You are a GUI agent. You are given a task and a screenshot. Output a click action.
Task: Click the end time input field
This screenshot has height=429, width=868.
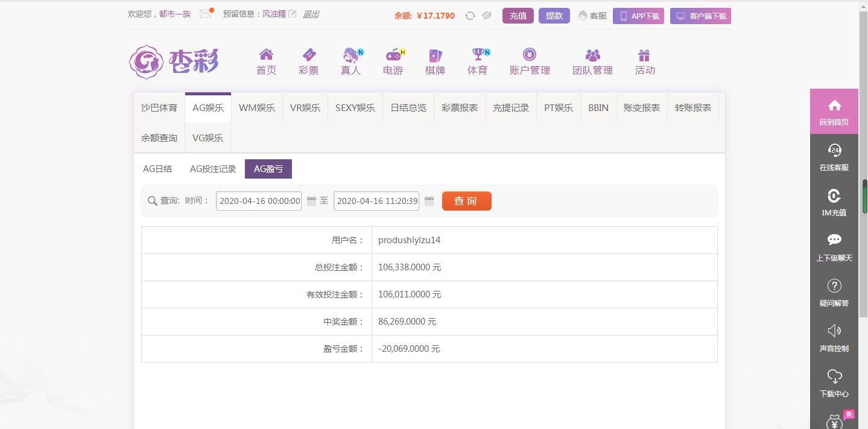[376, 201]
